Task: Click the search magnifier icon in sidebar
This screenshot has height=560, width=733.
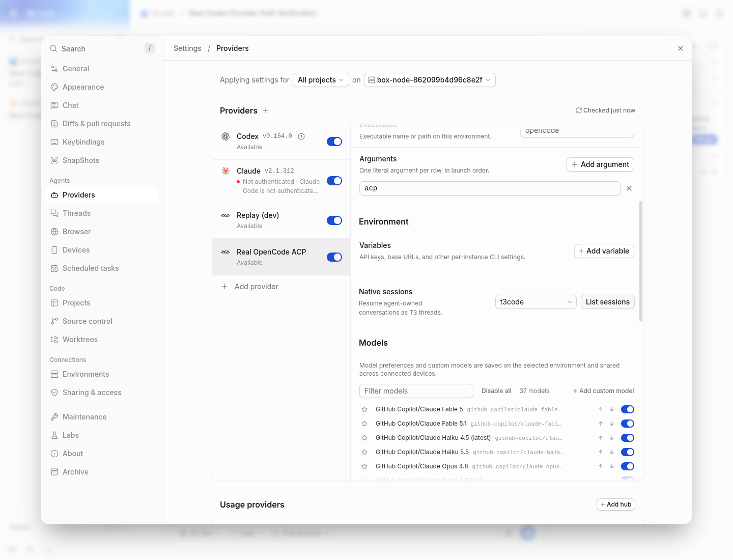Action: [53, 48]
